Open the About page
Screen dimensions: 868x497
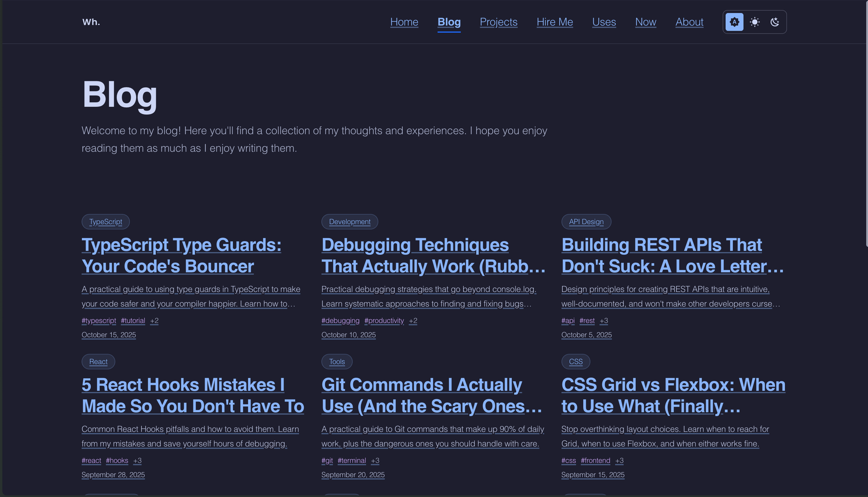pyautogui.click(x=689, y=22)
